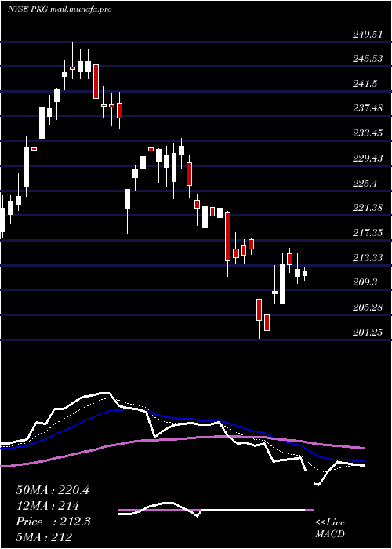Click the 50MA : 220.4 readout
The width and height of the screenshot is (392, 549).
coord(53,490)
